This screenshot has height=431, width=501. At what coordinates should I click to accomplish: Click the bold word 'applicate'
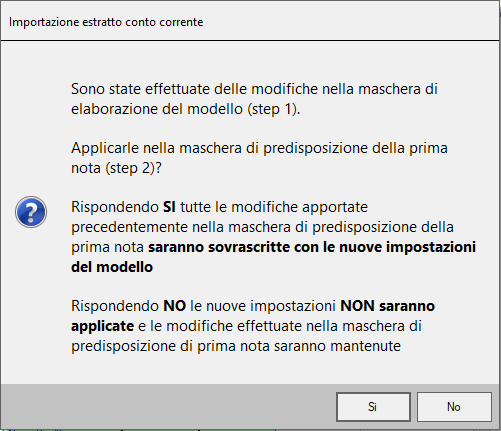pos(102,326)
